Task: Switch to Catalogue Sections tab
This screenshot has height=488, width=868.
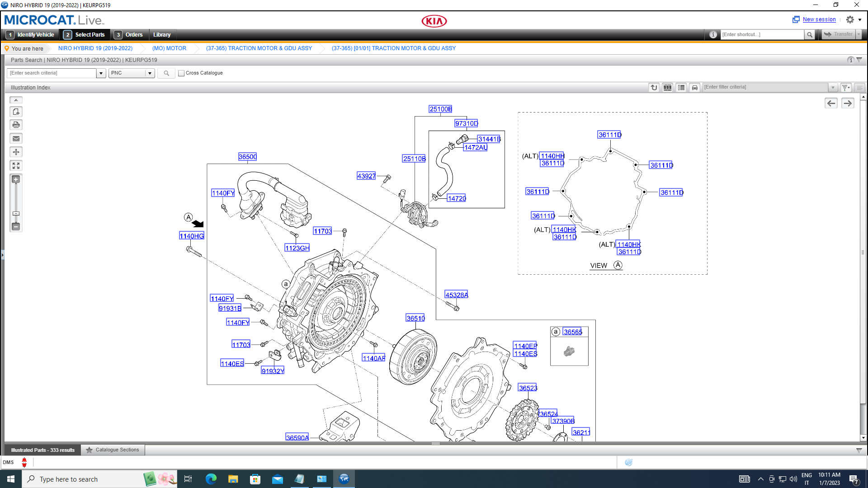Action: coord(113,450)
